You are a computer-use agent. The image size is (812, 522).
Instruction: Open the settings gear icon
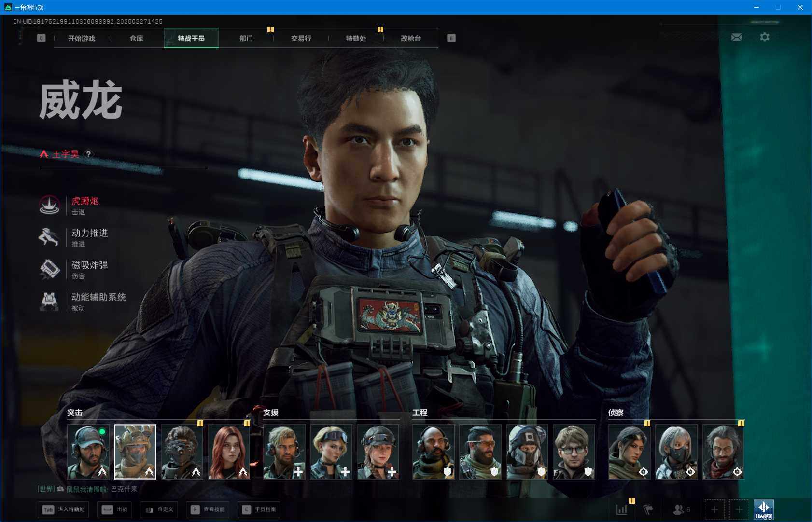coord(764,37)
